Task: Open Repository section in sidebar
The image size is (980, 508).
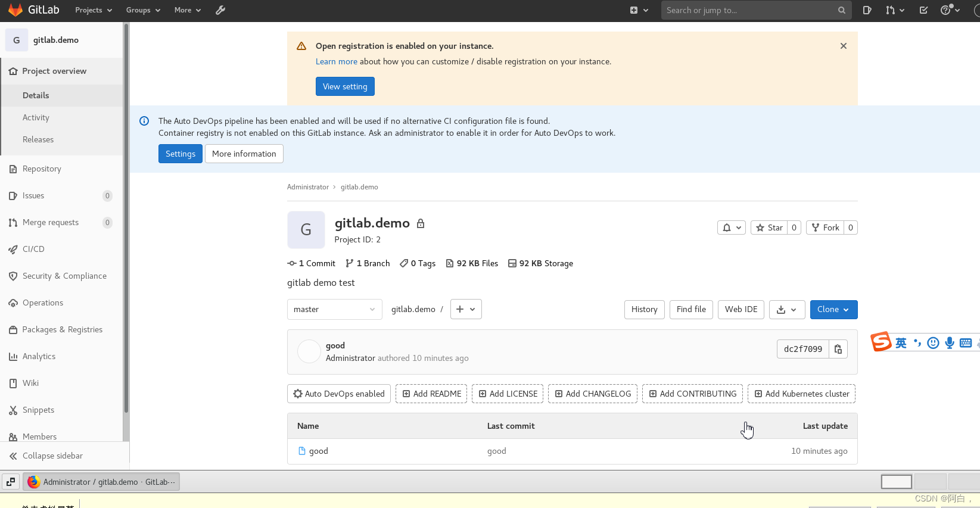Action: [62, 169]
